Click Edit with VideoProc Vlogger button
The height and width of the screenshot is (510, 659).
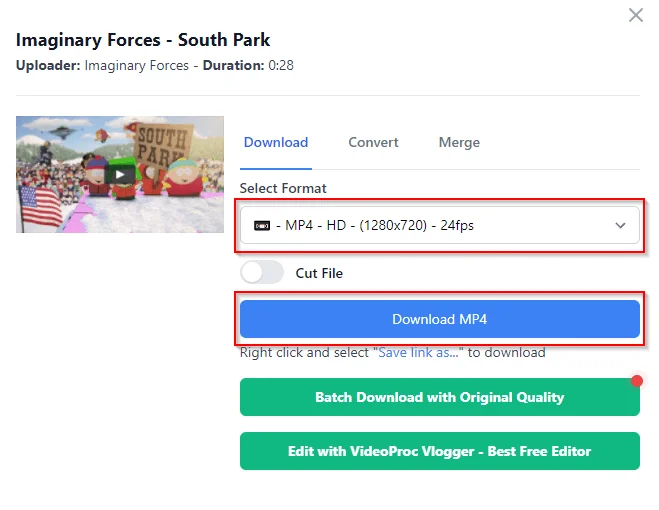point(440,451)
